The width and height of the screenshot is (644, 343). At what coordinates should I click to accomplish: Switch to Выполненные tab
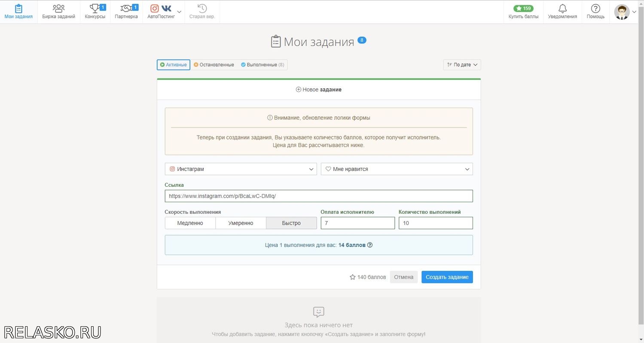click(x=262, y=65)
